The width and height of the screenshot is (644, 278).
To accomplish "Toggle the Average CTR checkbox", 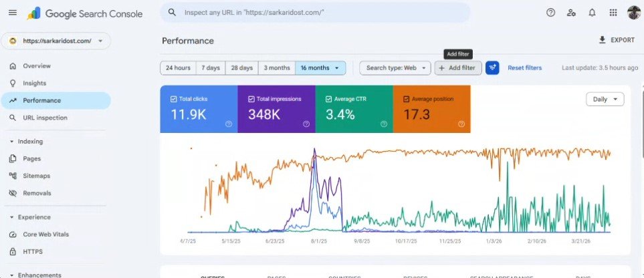I will pyautogui.click(x=329, y=99).
